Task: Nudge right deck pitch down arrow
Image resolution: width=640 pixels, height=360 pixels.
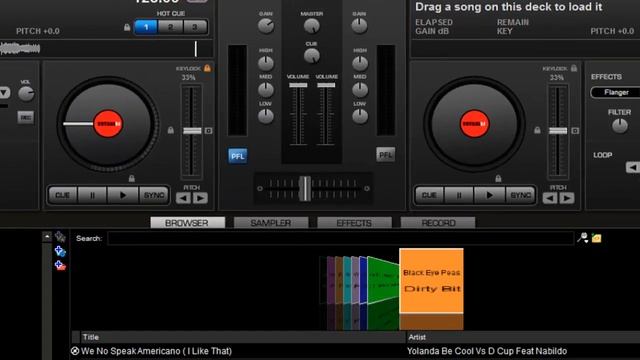Action: [x=550, y=198]
